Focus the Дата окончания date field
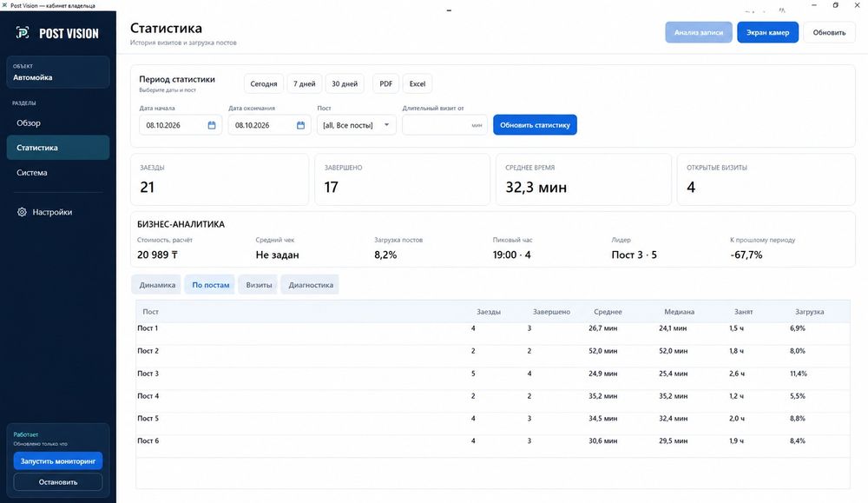 [x=270, y=125]
